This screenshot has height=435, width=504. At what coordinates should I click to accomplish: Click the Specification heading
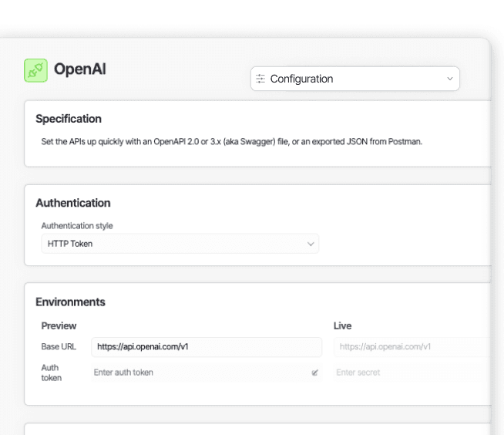(x=69, y=119)
